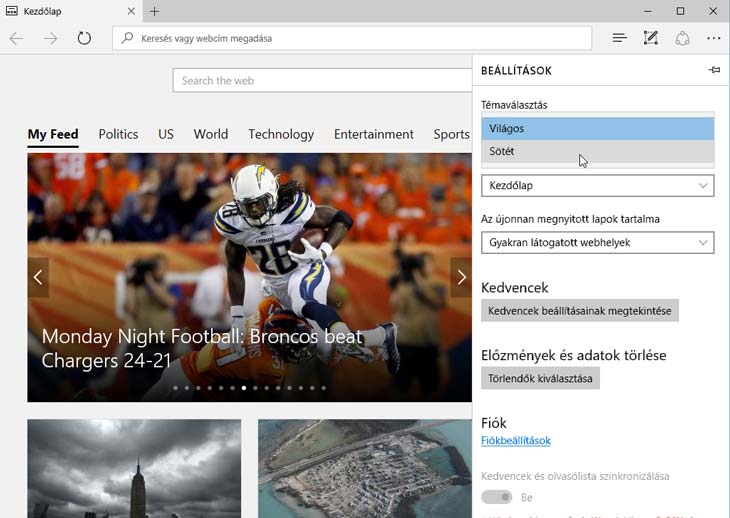Open the Technology feed tab
The image size is (730, 518).
point(281,134)
